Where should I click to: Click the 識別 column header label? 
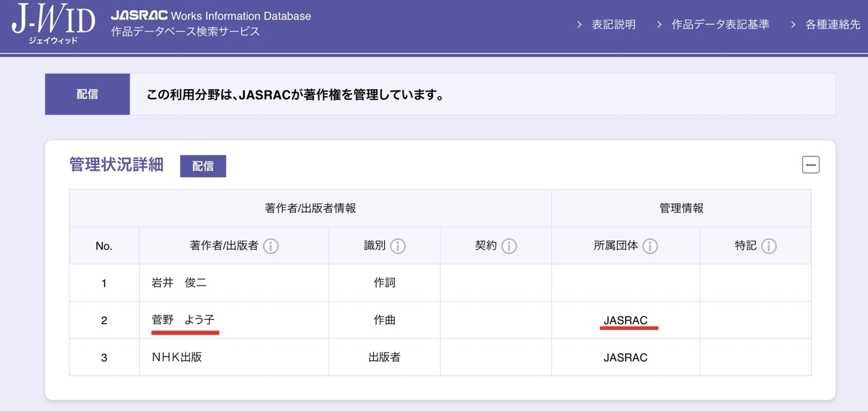click(375, 247)
